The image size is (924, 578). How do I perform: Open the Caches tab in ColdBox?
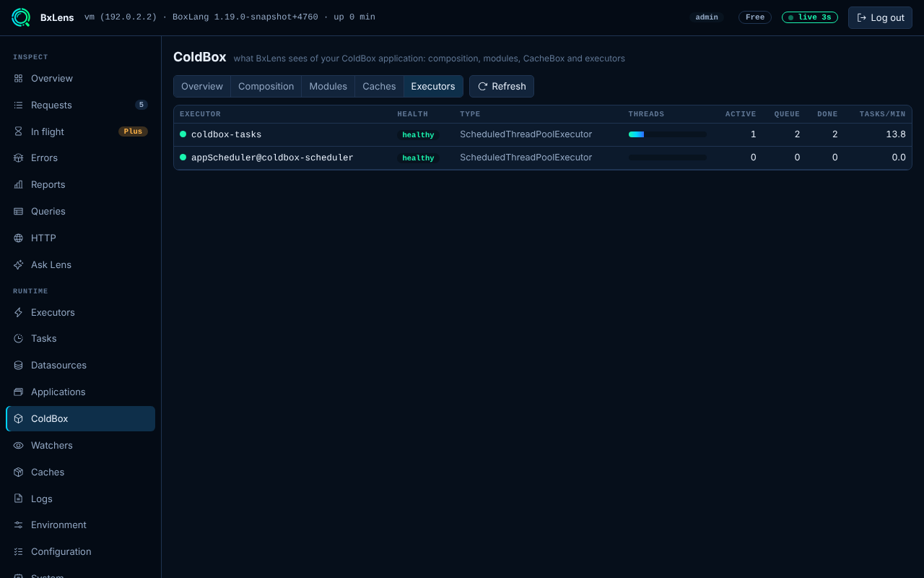[379, 86]
